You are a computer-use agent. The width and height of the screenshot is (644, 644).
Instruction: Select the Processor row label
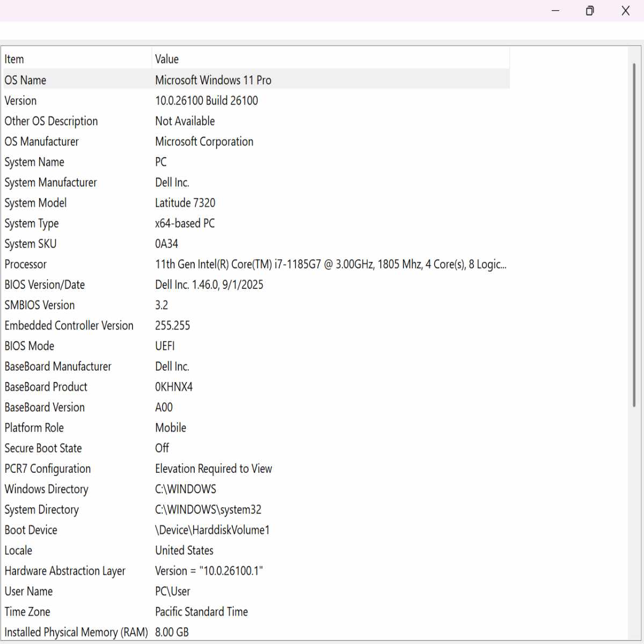click(x=26, y=264)
